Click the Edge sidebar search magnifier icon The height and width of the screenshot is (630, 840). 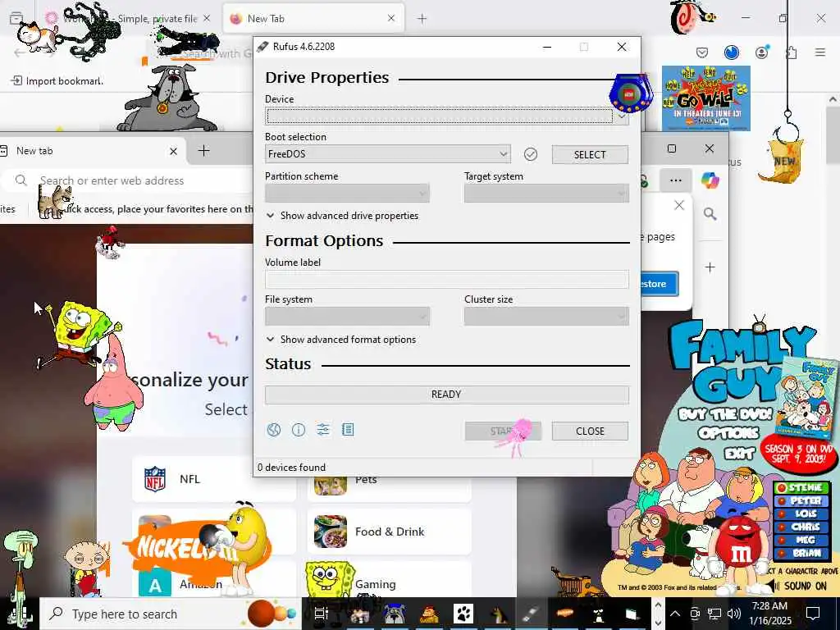710,214
